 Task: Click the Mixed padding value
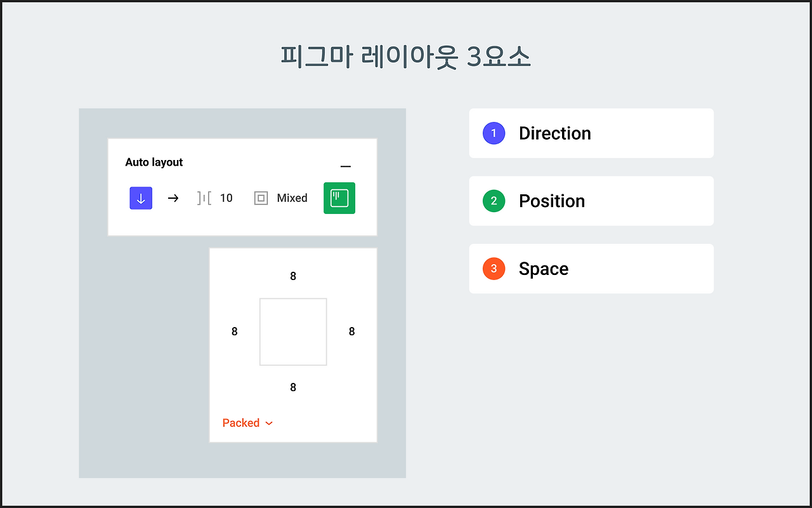[292, 198]
